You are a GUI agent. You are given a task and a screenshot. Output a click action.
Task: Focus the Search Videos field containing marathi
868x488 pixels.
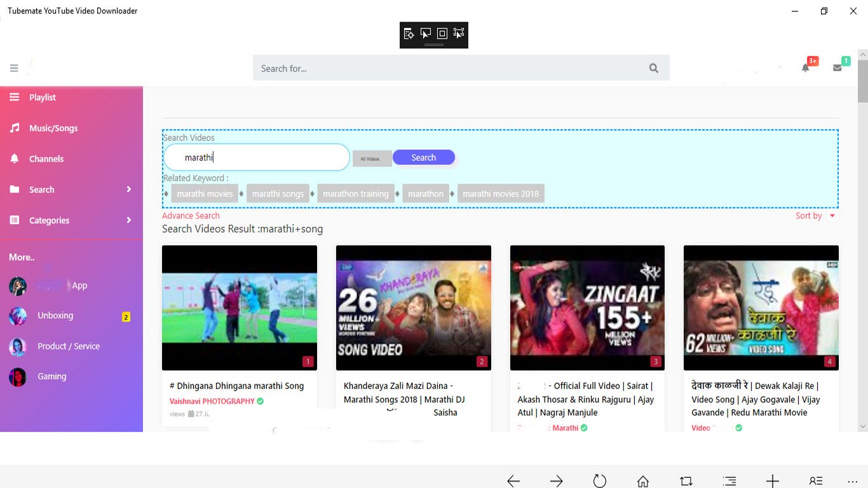257,158
